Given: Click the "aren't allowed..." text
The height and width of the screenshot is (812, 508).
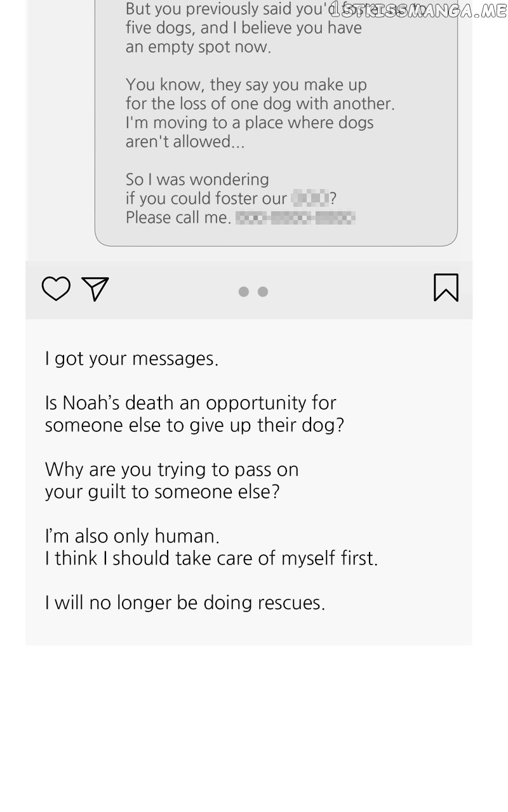Looking at the screenshot, I should point(185,141).
